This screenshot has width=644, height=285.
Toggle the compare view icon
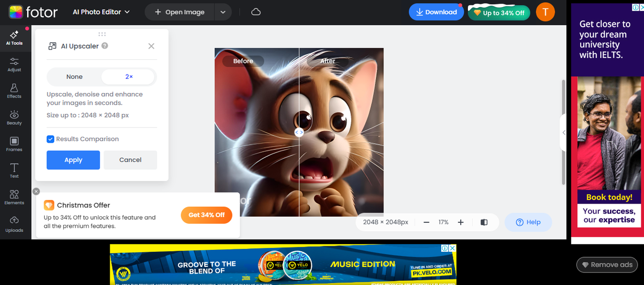pyautogui.click(x=484, y=222)
